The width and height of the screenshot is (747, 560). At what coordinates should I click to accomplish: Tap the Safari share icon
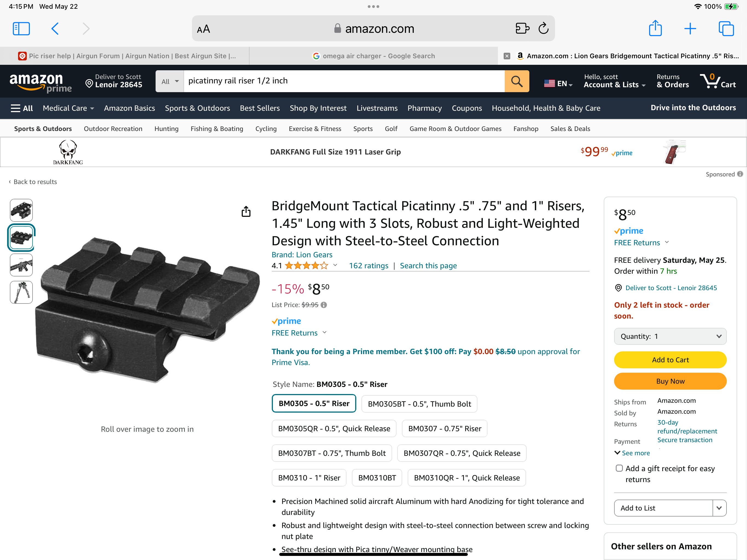[x=655, y=28]
